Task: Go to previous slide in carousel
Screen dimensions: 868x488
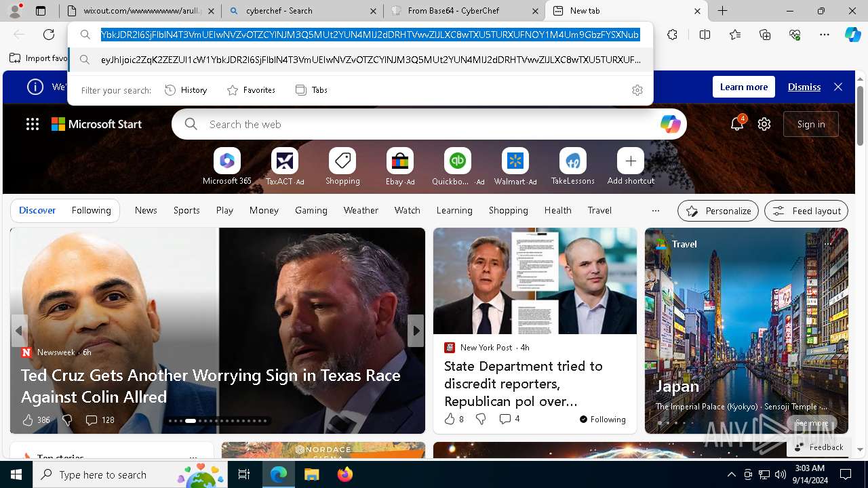Action: (19, 331)
